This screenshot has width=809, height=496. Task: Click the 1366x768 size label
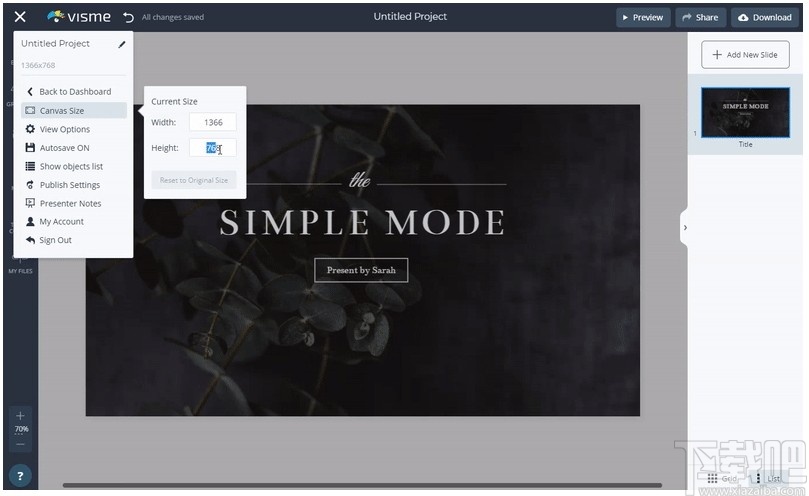pyautogui.click(x=38, y=65)
